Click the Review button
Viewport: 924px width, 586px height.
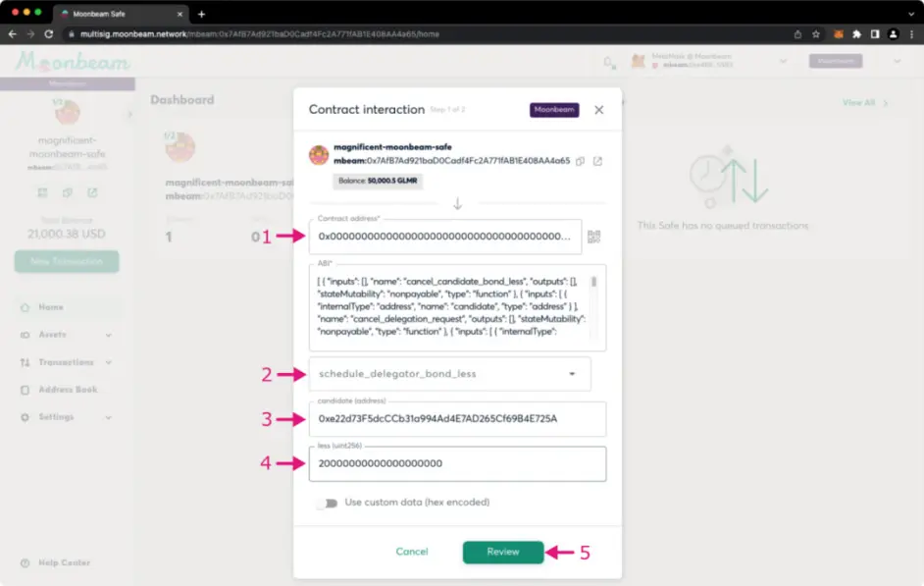click(502, 552)
